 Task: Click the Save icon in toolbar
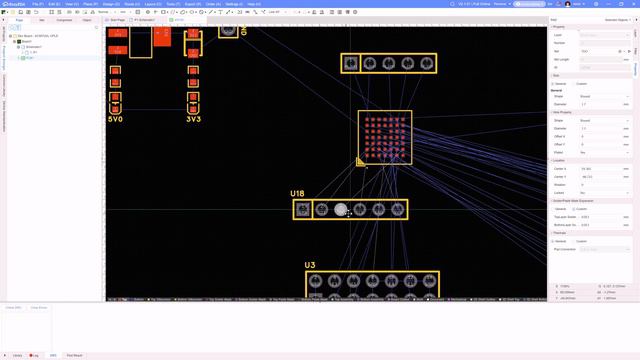(x=21, y=12)
